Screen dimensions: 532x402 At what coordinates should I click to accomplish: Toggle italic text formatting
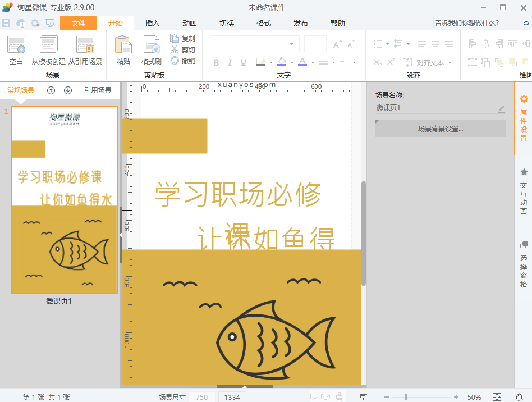230,62
